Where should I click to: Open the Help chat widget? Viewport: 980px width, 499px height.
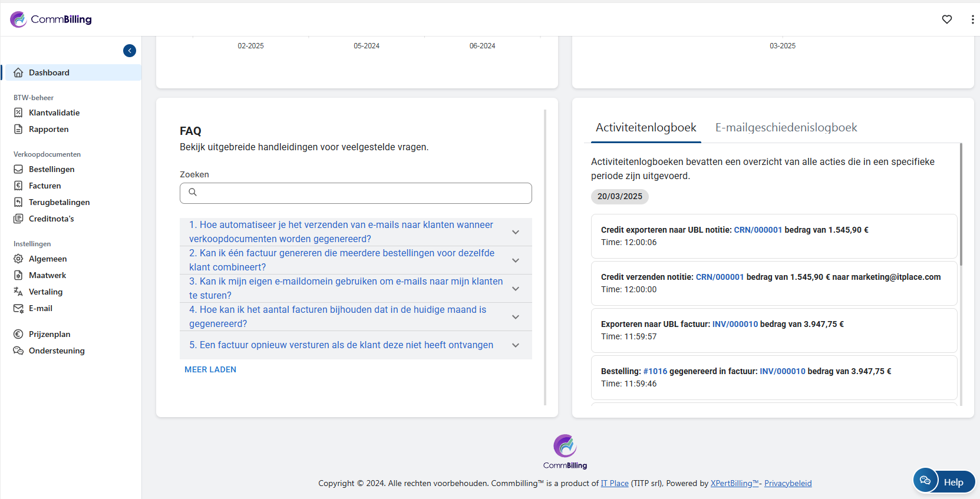coord(944,481)
